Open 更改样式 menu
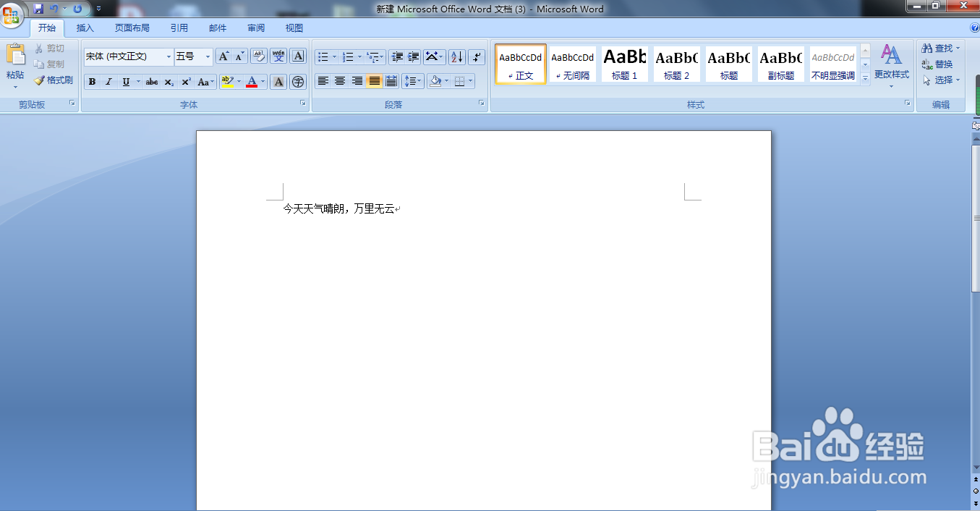This screenshot has width=980, height=511. [x=891, y=65]
